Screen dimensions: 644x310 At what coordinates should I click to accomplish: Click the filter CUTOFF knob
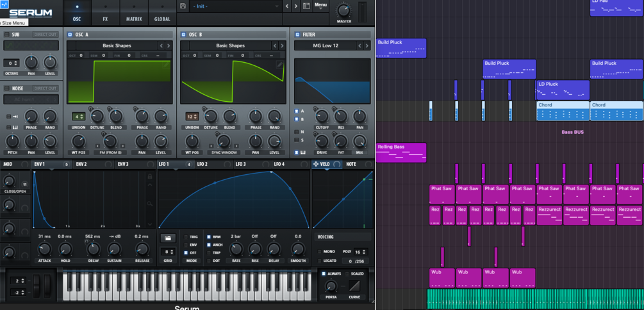coord(322,116)
